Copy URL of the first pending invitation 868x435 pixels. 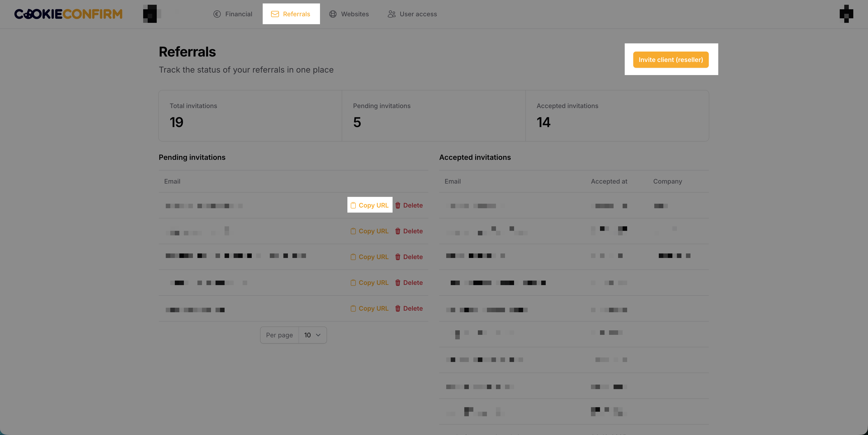coord(370,205)
